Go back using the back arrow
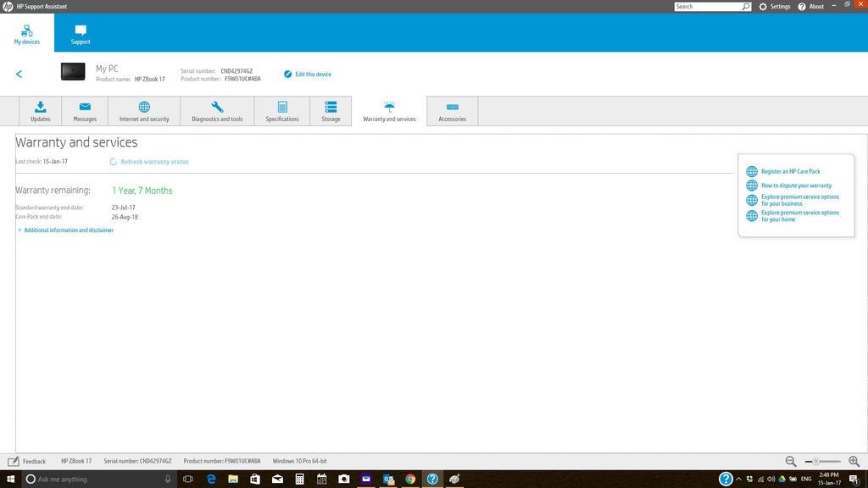The width and height of the screenshot is (868, 488). click(x=19, y=74)
